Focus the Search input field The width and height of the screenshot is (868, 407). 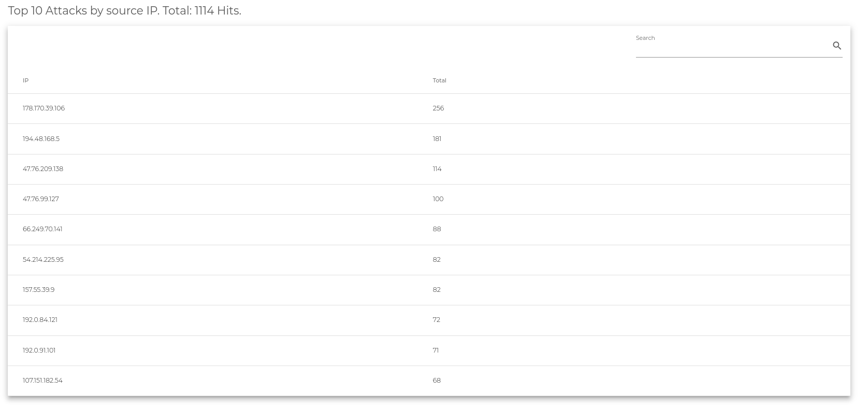coord(732,46)
